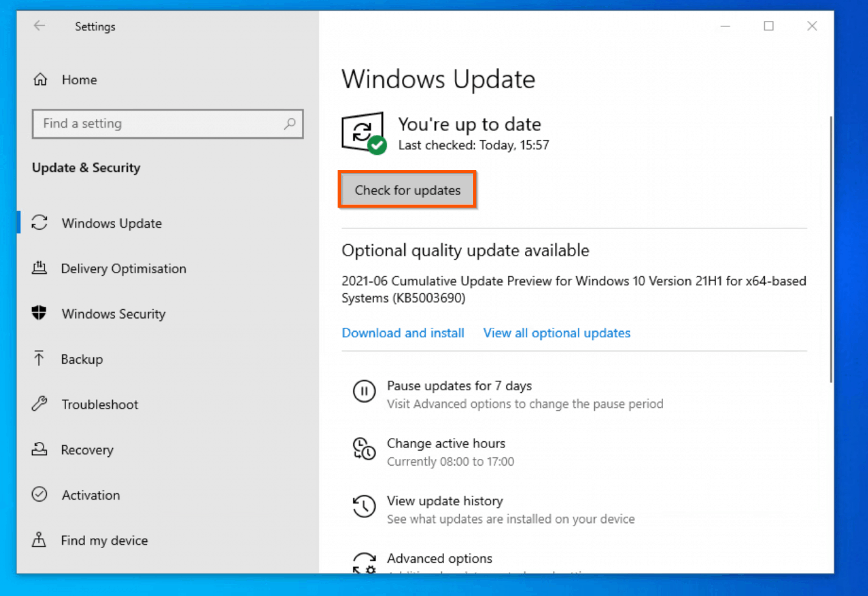This screenshot has height=596, width=868.
Task: Click the back arrow in Settings header
Action: (x=39, y=26)
